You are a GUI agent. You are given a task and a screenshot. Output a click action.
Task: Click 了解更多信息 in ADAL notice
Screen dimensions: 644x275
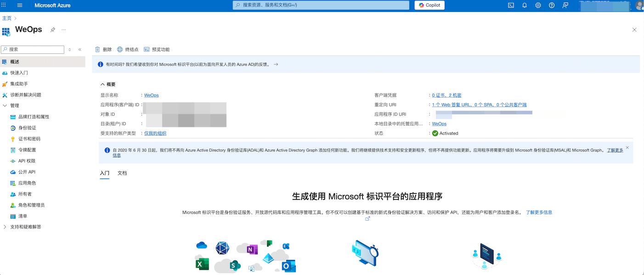coord(615,150)
